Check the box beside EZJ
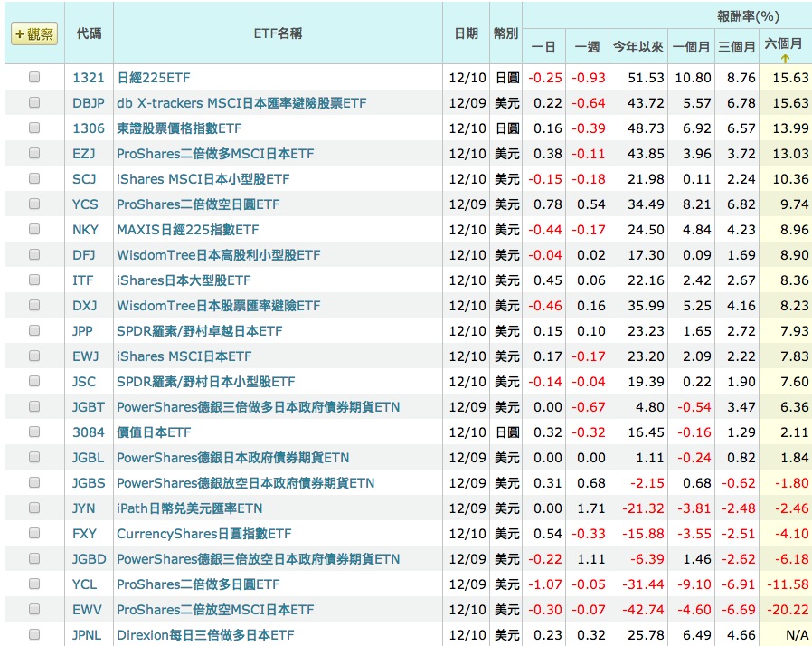 click(x=34, y=153)
